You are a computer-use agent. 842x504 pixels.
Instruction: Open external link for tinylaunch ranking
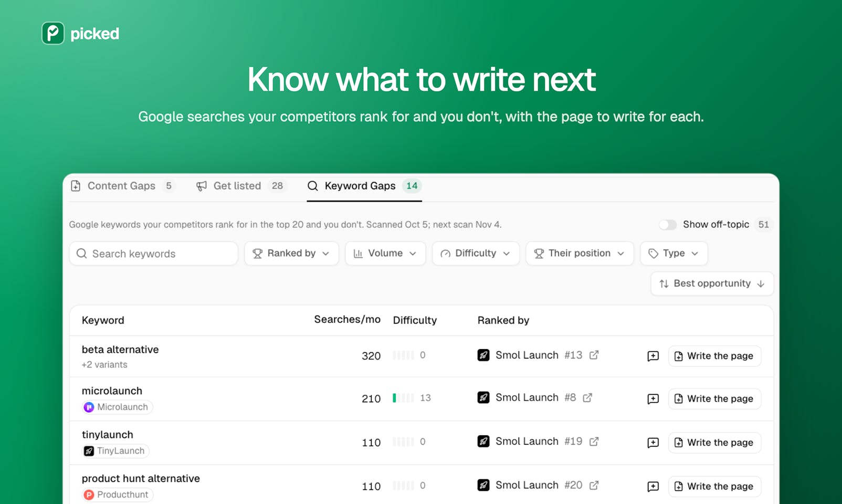click(594, 442)
